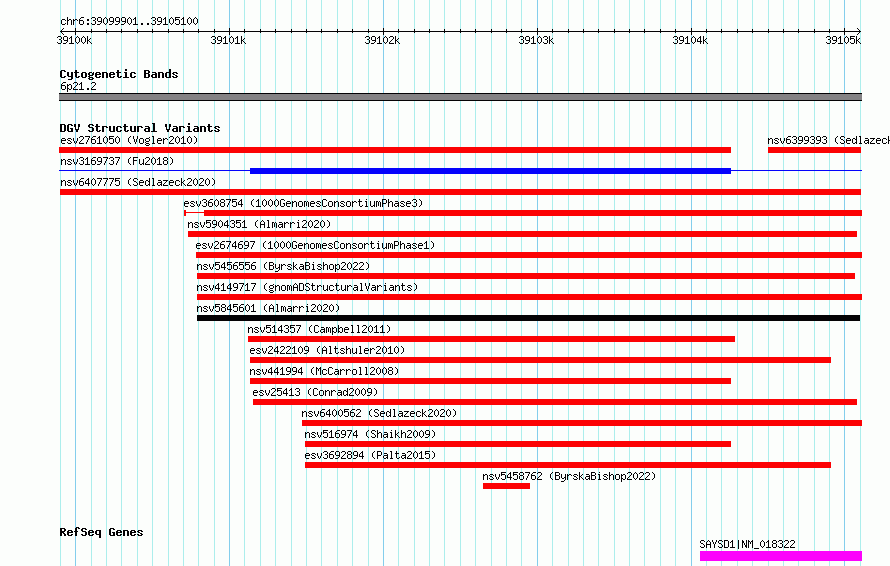This screenshot has width=890, height=566.
Task: Click the DGV Structural Variants track title
Action: (x=140, y=128)
